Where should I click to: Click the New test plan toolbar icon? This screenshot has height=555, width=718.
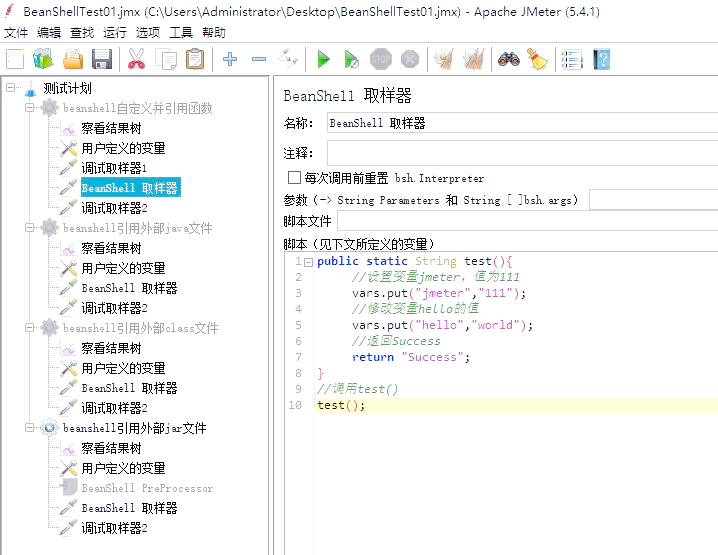point(15,60)
